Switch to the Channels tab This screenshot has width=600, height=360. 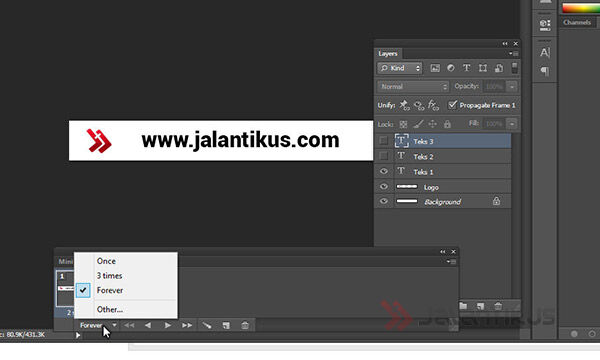click(577, 22)
